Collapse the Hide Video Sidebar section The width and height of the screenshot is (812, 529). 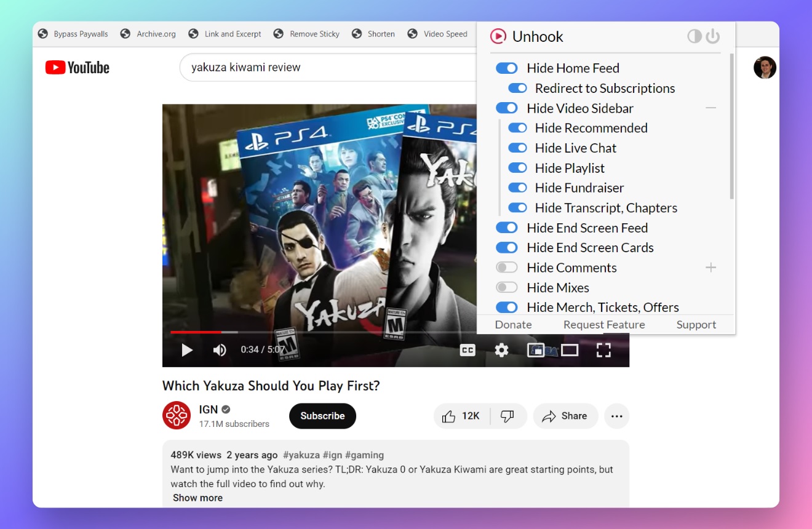coord(710,108)
